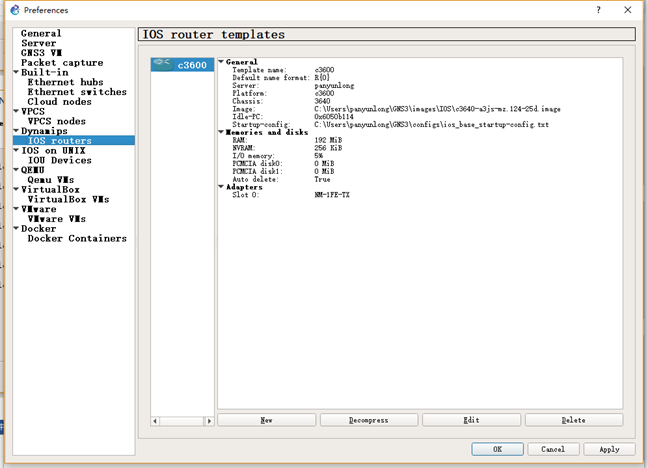Select Ethernet hubs in tree
Viewport: 648px width, 468px height.
pyautogui.click(x=65, y=82)
